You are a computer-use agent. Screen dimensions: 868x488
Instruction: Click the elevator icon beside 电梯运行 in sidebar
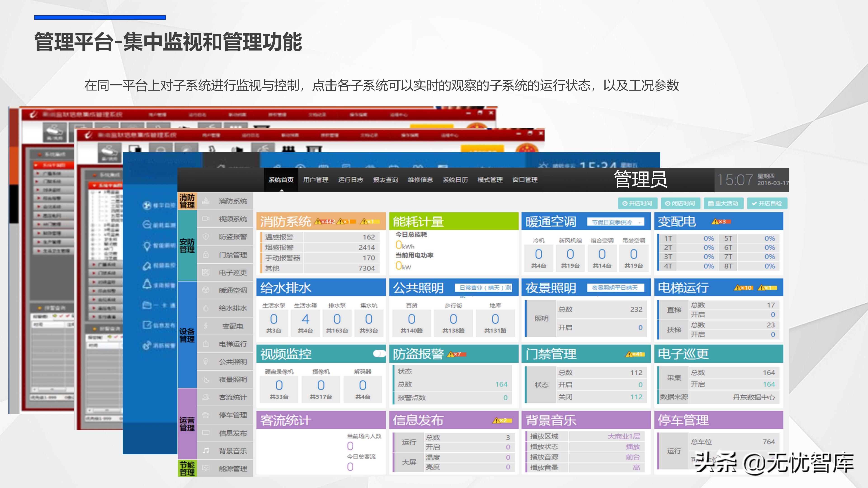click(205, 344)
